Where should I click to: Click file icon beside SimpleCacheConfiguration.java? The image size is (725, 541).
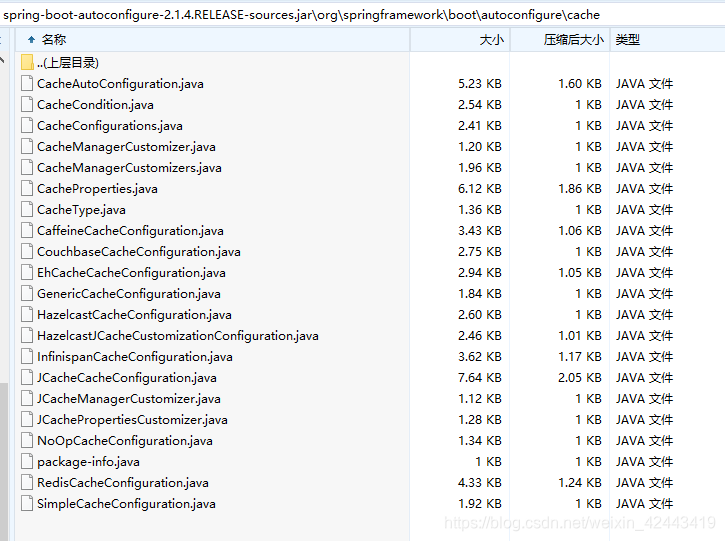click(27, 504)
